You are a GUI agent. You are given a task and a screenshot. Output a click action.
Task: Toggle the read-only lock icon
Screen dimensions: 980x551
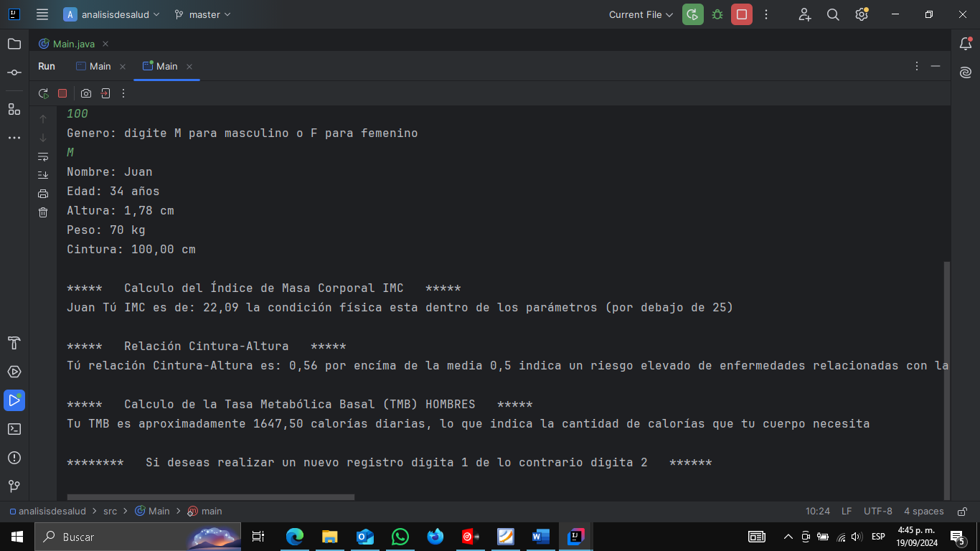click(x=961, y=512)
